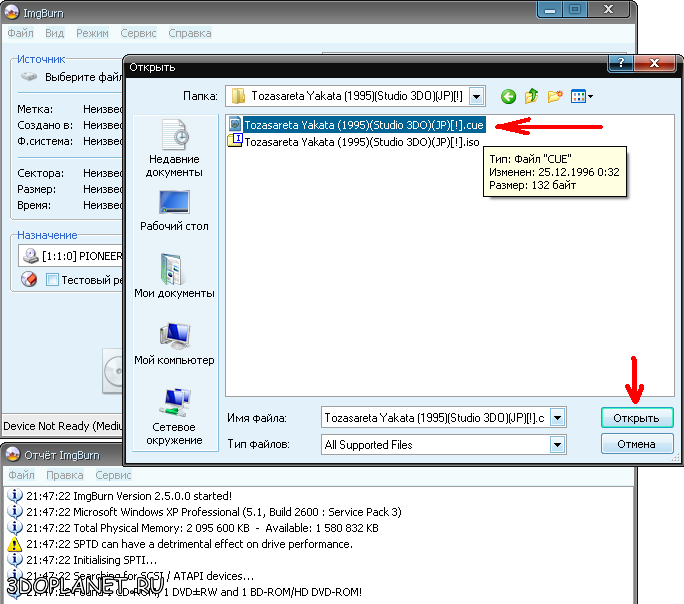This screenshot has width=684, height=604.
Task: Open the Правка menu in log window
Action: click(65, 475)
